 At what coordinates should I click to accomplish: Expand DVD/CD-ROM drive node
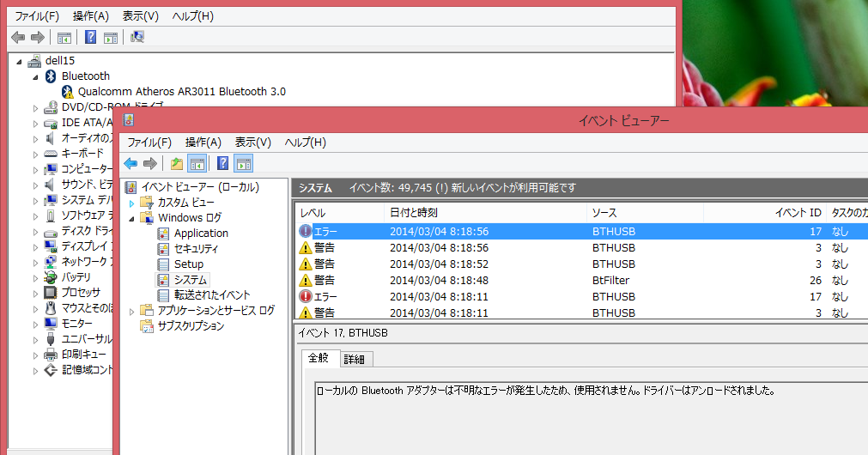tap(35, 108)
